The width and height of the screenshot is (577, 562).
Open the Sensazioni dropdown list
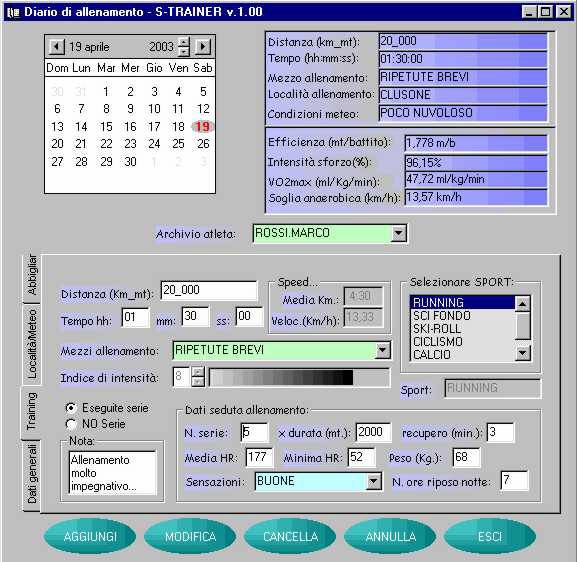[374, 481]
